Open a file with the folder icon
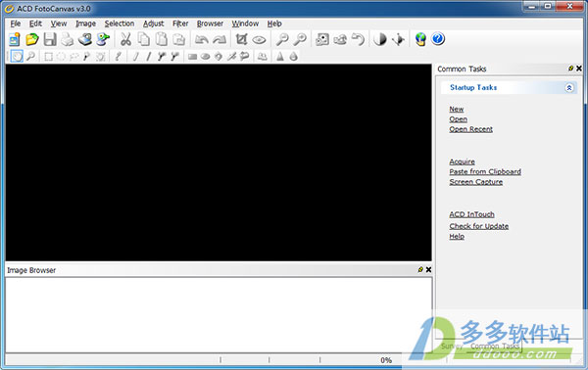588x370 pixels. click(x=32, y=39)
